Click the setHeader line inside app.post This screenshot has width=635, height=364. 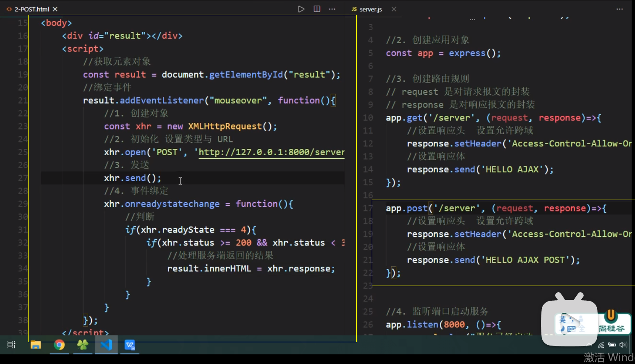pyautogui.click(x=519, y=234)
